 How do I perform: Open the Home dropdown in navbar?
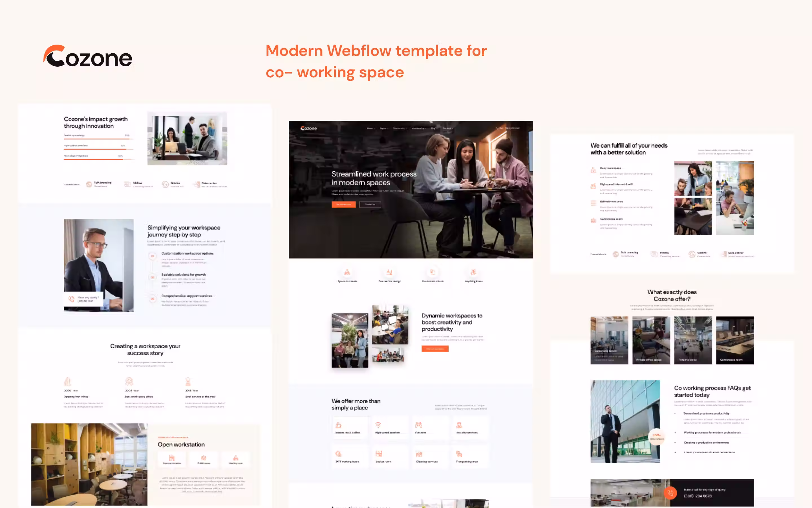click(371, 128)
